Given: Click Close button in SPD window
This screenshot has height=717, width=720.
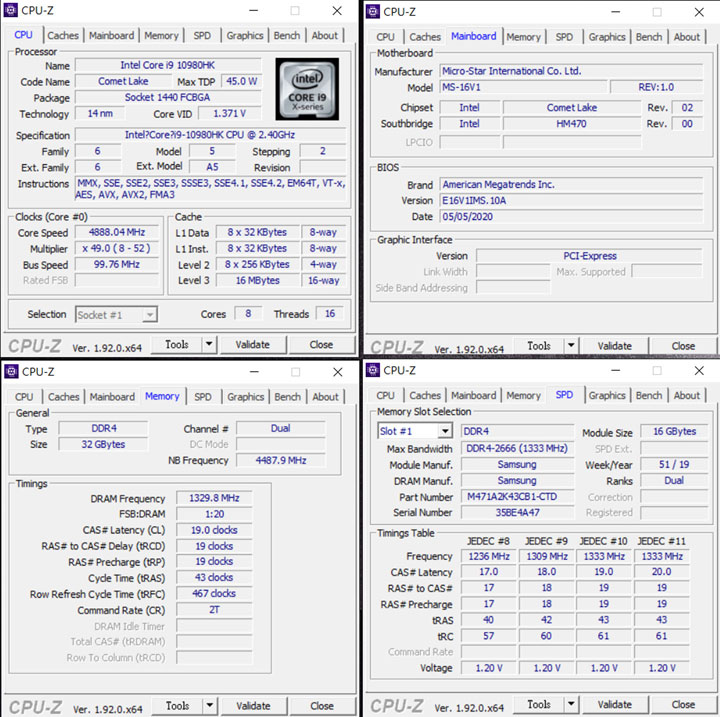Looking at the screenshot, I should 683,704.
